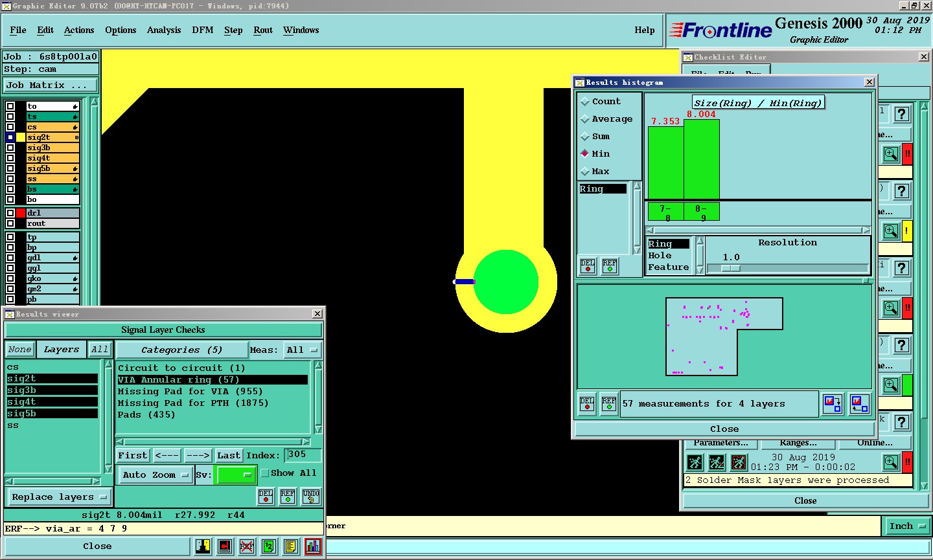Toggle the checkbox for layer 'to'
Screen dimensions: 933x560
pyautogui.click(x=10, y=106)
